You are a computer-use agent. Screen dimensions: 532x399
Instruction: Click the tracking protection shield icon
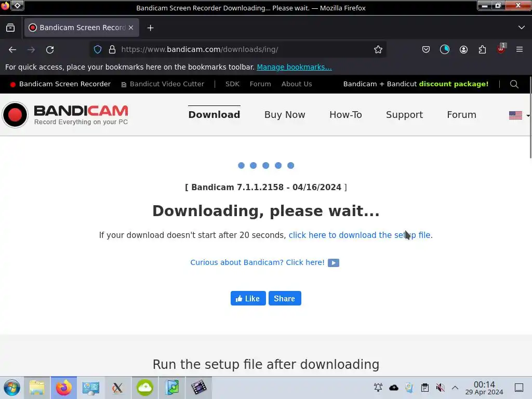click(98, 49)
